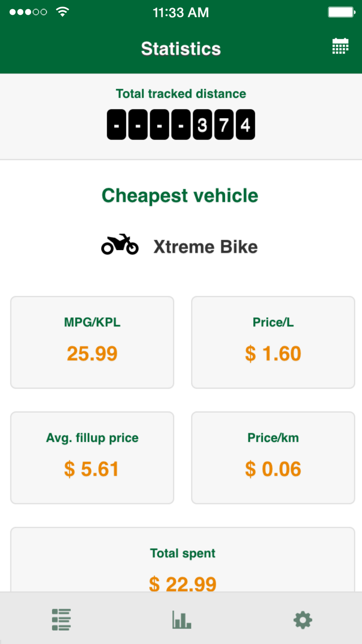Tap the signal strength dots
The width and height of the screenshot is (362, 644).
tap(28, 12)
